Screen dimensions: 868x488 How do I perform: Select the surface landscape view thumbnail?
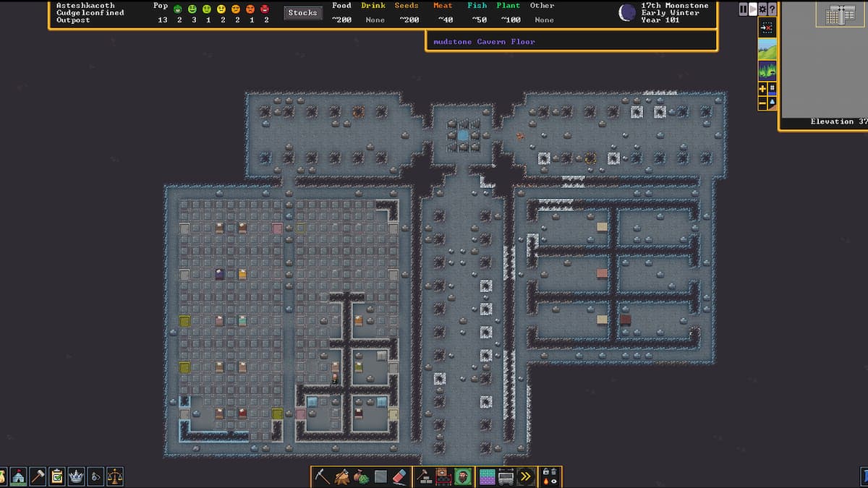pyautogui.click(x=768, y=49)
